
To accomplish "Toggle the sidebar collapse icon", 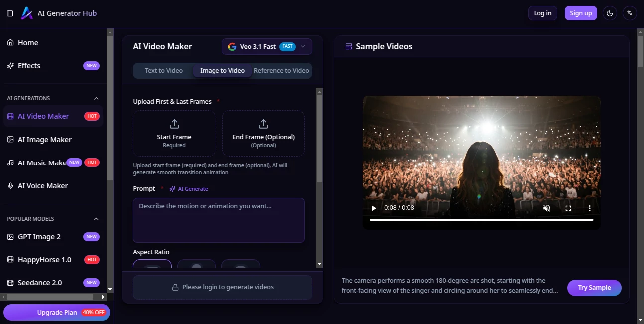I will (x=10, y=13).
